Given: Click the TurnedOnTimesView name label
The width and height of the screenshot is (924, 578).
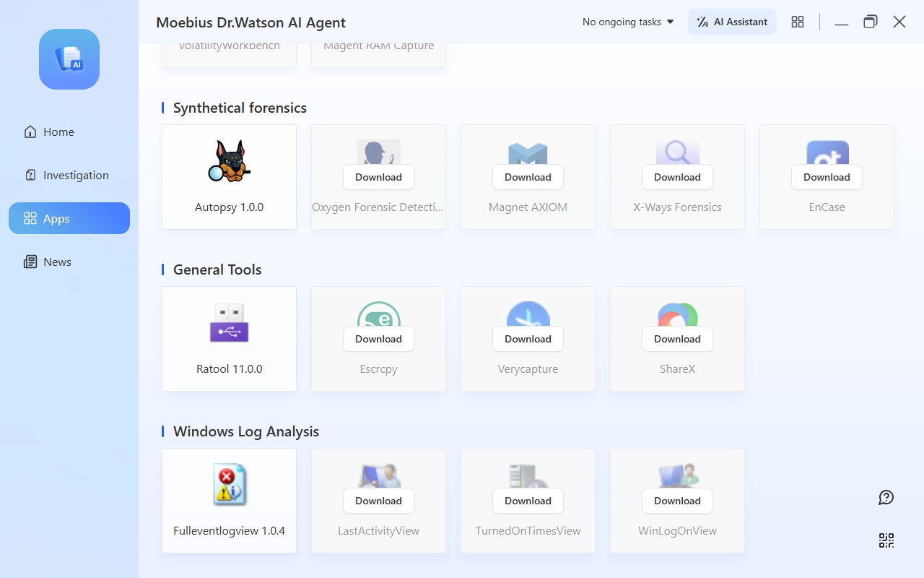Looking at the screenshot, I should (528, 530).
